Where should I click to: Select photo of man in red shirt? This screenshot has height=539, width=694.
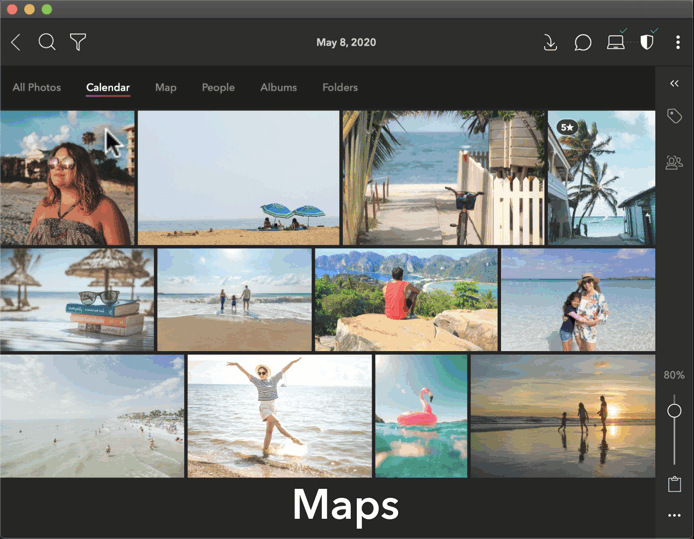[406, 300]
